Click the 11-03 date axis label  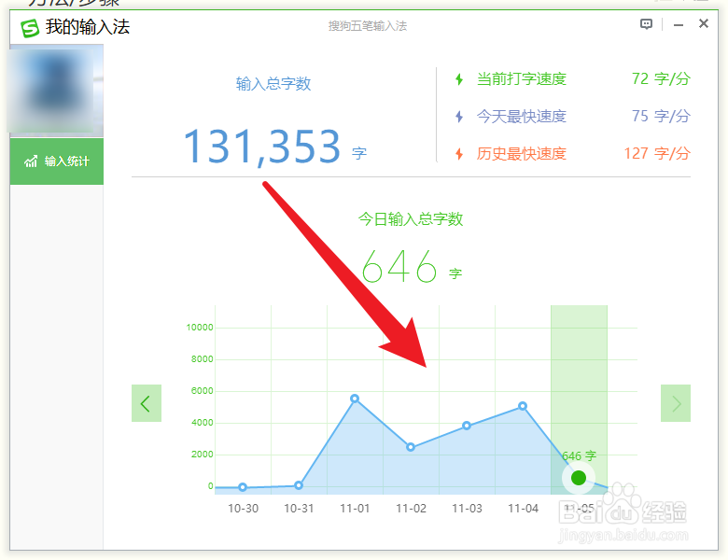467,509
